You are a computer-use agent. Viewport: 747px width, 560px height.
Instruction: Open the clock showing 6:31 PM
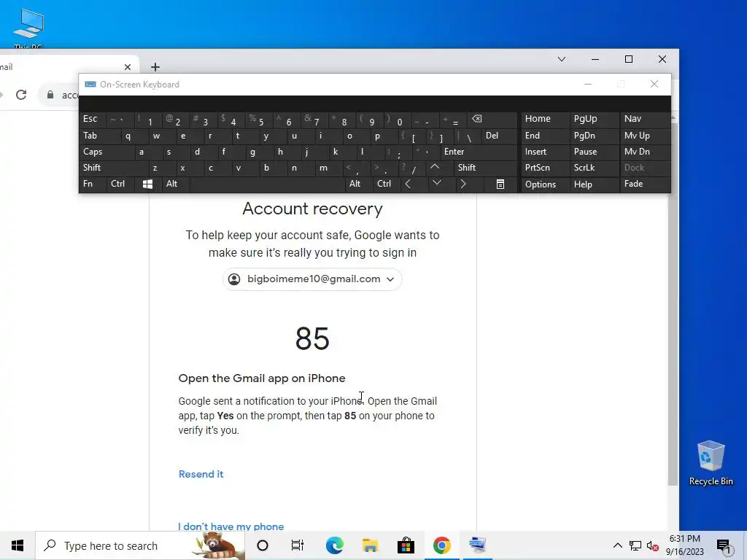[684, 545]
